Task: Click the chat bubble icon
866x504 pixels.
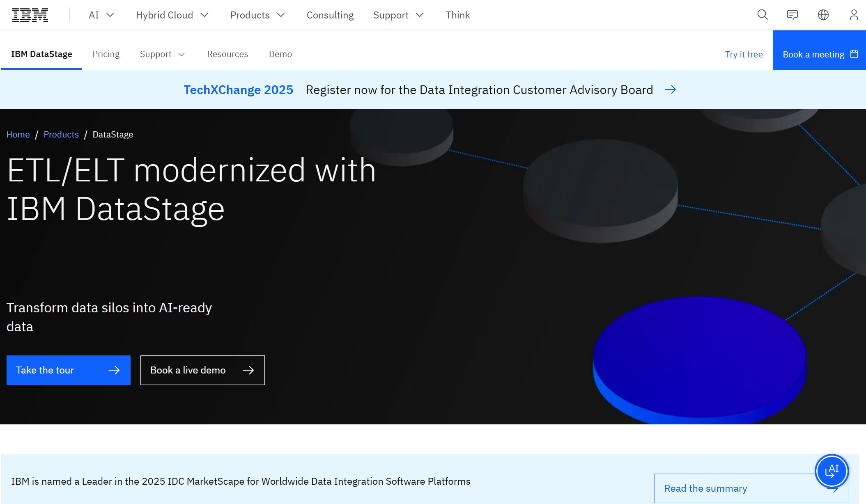Action: point(792,15)
